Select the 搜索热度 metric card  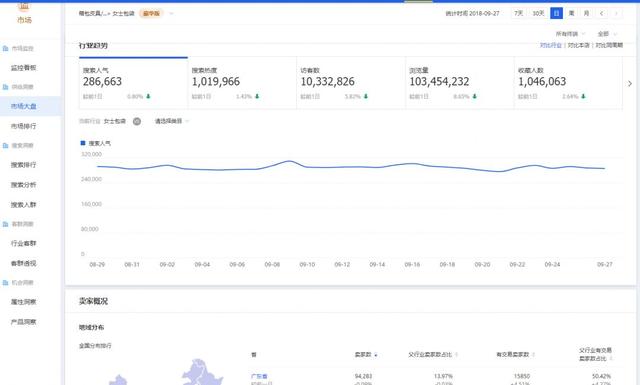click(242, 83)
